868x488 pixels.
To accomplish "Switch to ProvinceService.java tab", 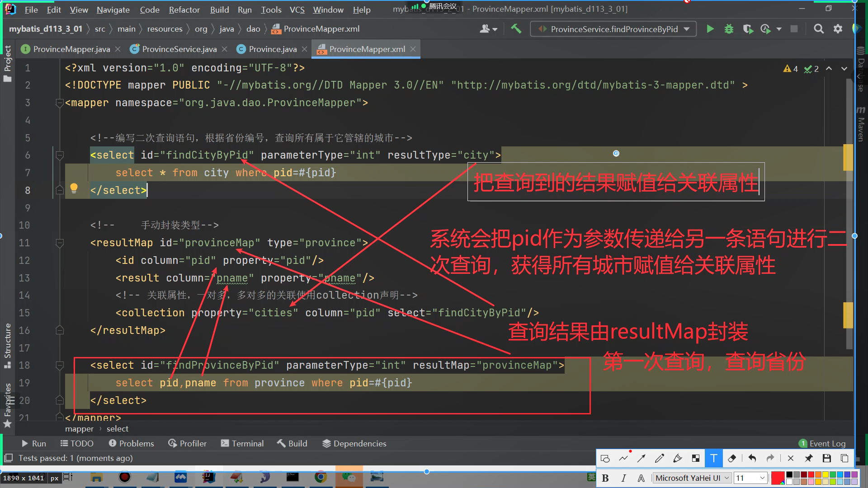I will pyautogui.click(x=179, y=49).
